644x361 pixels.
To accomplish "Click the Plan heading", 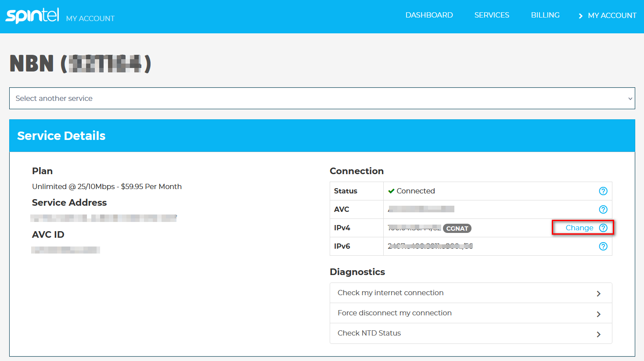I will (42, 171).
